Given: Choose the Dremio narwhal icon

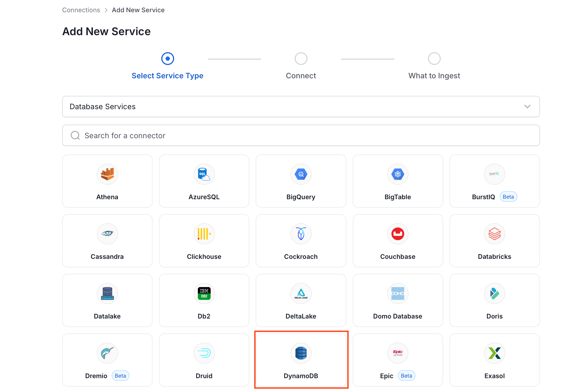Looking at the screenshot, I should pyautogui.click(x=107, y=353).
